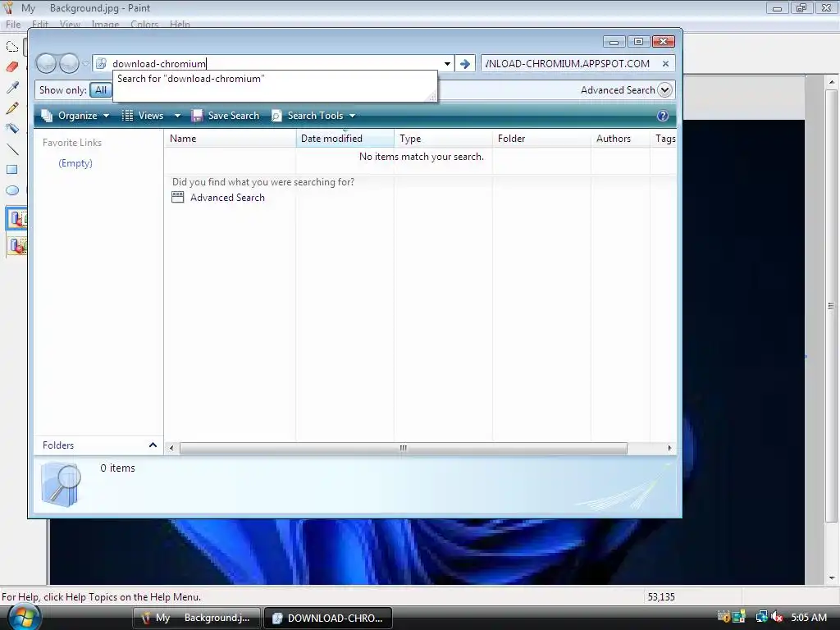Screen dimensions: 840x630
Task: Clear the search box with X
Action: pos(665,63)
